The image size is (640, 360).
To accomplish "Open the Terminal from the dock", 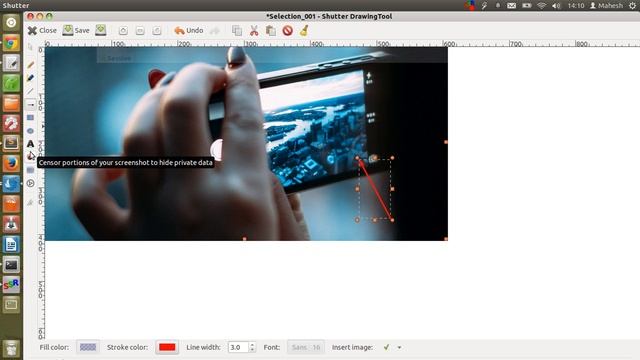I will [11, 265].
